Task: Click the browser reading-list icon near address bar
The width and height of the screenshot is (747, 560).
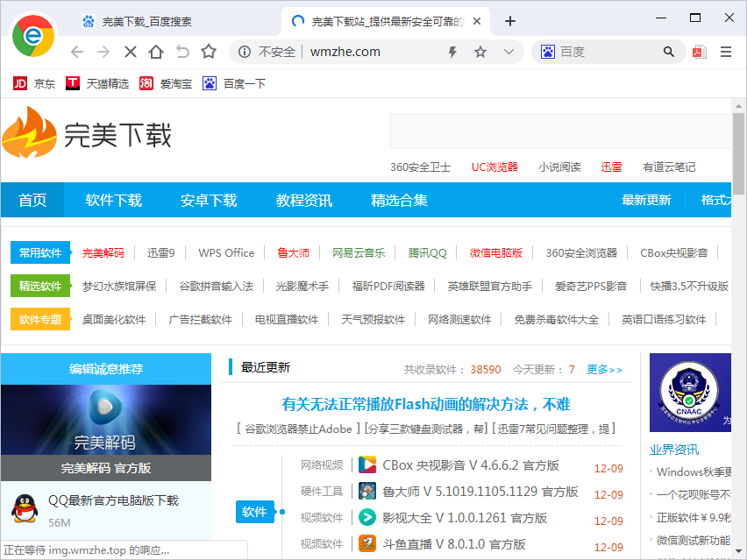Action: coord(699,52)
